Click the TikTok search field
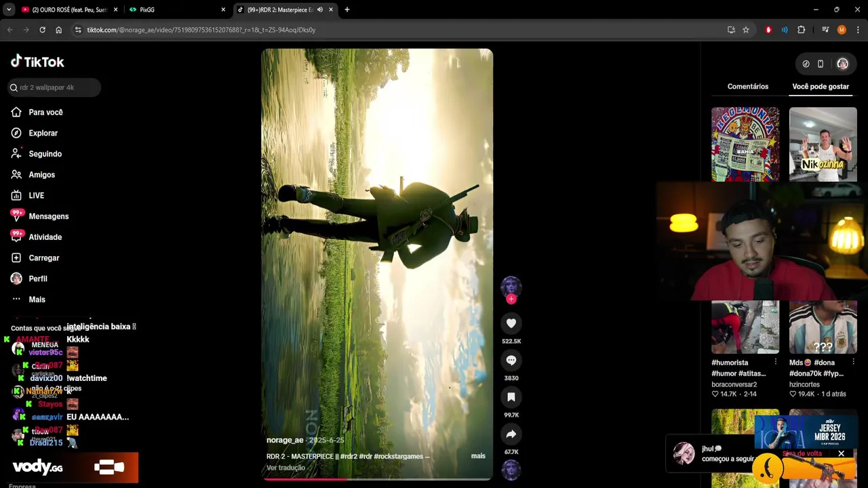This screenshot has width=868, height=488. coord(54,87)
